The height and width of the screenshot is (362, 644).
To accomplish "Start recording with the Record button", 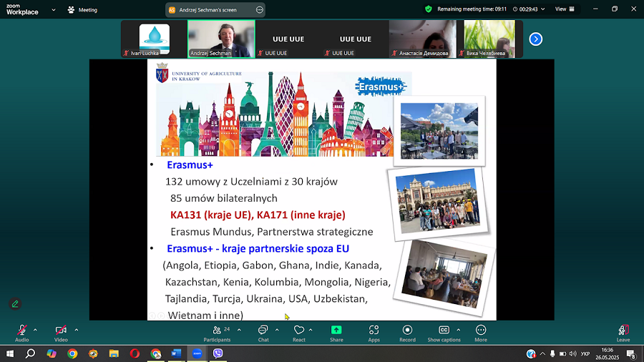I will 407,333.
